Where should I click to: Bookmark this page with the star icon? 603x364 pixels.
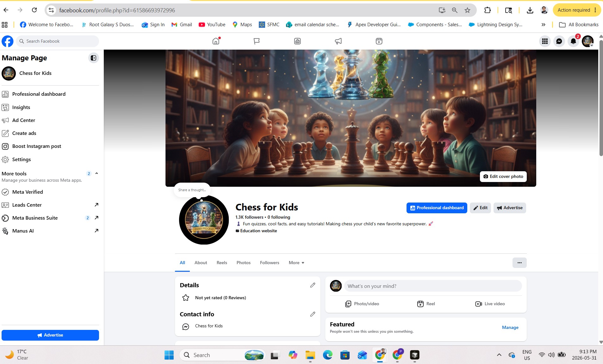(467, 10)
